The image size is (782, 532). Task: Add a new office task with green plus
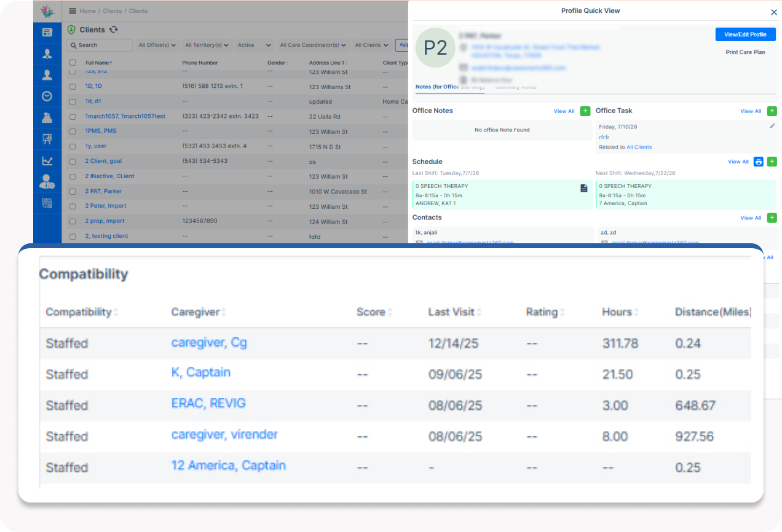[772, 111]
